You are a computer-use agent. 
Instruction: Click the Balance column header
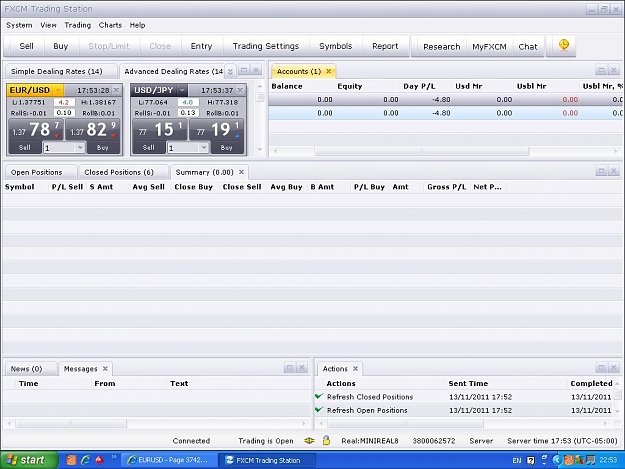(x=287, y=86)
